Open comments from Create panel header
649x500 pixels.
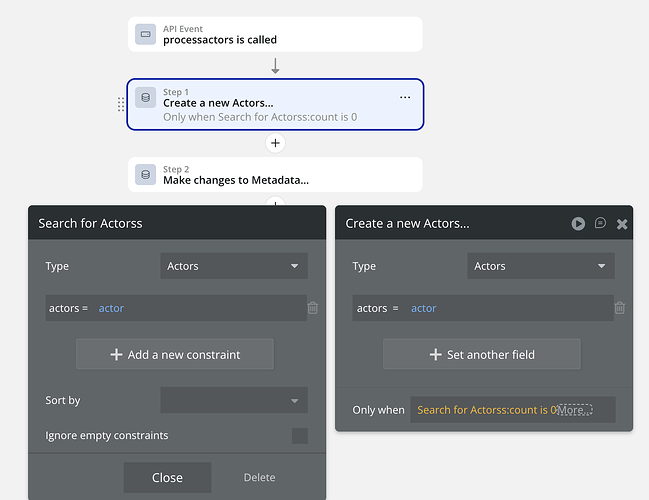click(x=600, y=224)
